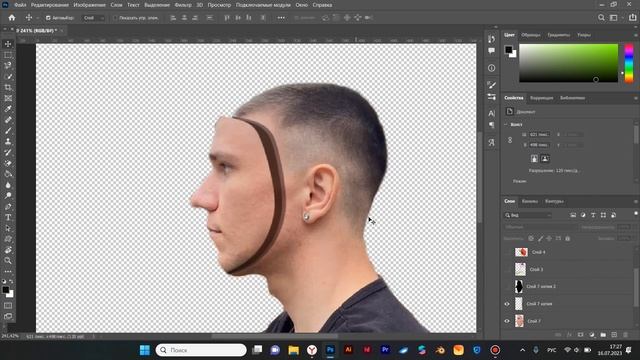Click the hue spectrum slider

point(629,63)
